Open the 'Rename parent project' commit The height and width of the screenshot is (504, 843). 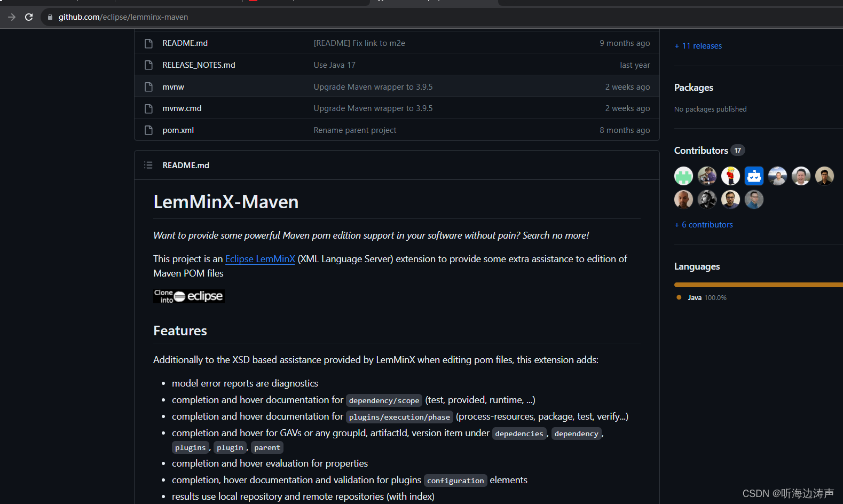355,130
